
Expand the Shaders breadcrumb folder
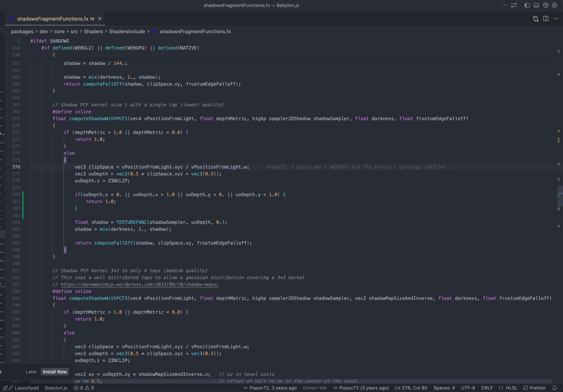pos(93,31)
